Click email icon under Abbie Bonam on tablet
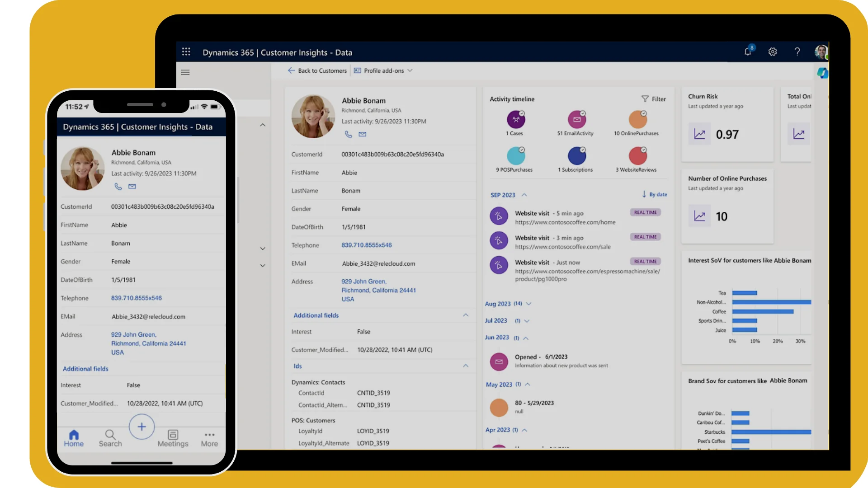The image size is (868, 488). [x=363, y=134]
